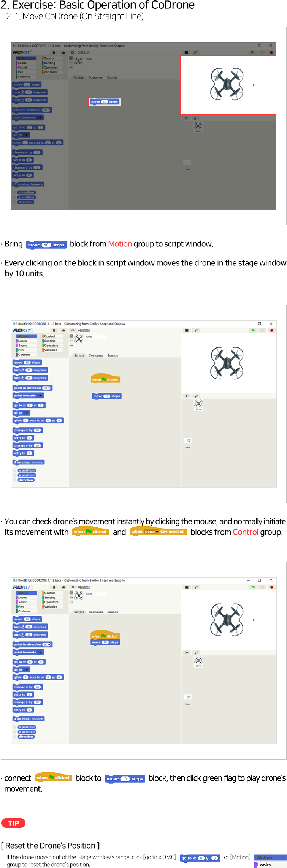287x868 pixels.
Task: Click pause button in third screenshot
Action: click(262, 587)
